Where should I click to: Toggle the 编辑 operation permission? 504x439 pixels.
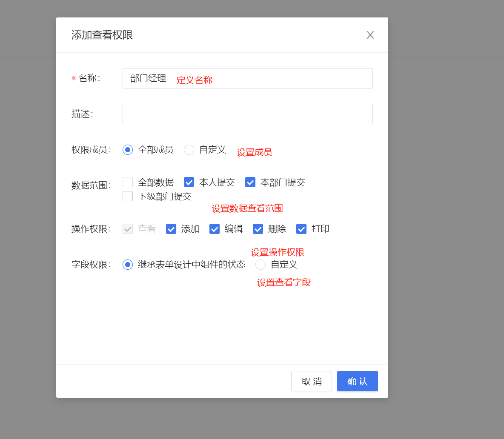pos(215,229)
